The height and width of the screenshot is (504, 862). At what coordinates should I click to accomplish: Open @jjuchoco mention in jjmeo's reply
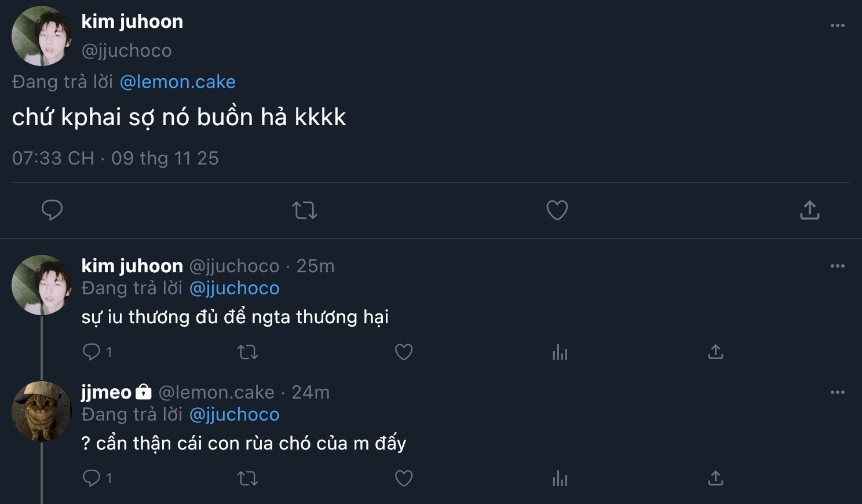[234, 414]
